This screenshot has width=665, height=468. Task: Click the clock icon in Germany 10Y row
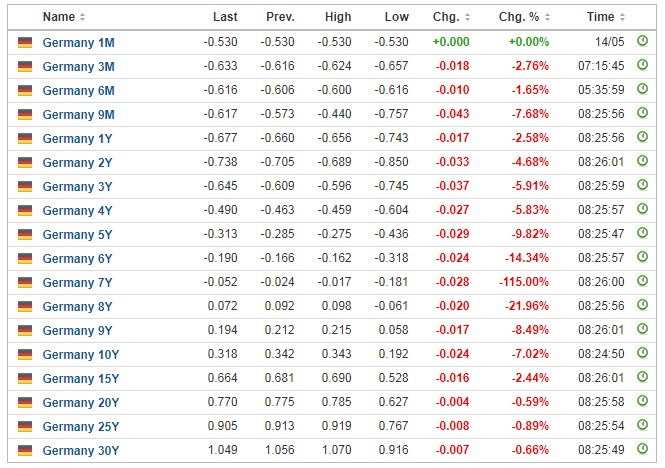tap(643, 353)
